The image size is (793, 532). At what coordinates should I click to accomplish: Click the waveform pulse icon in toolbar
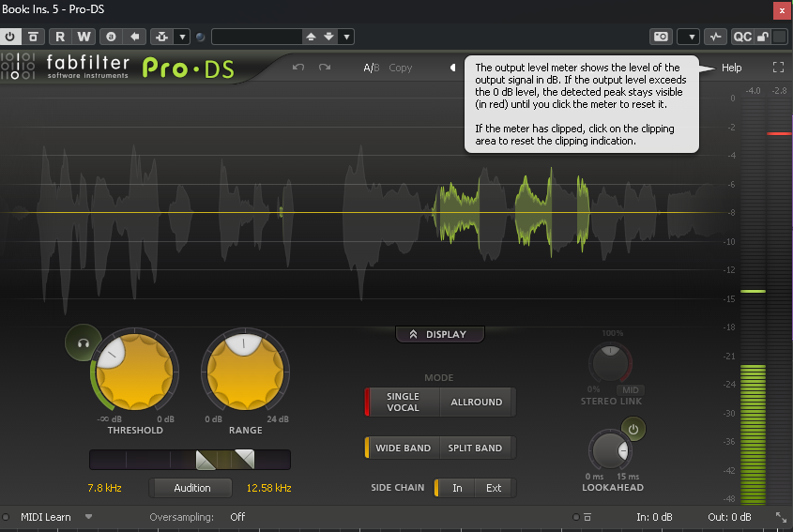[x=716, y=37]
